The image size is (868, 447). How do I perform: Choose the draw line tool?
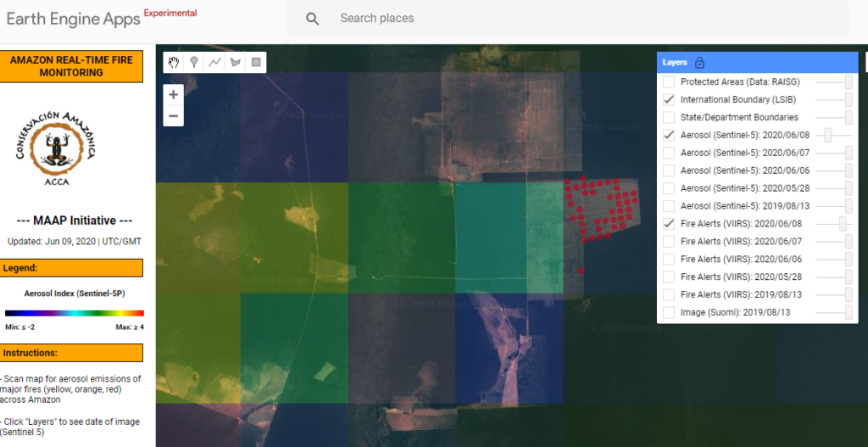tap(215, 62)
